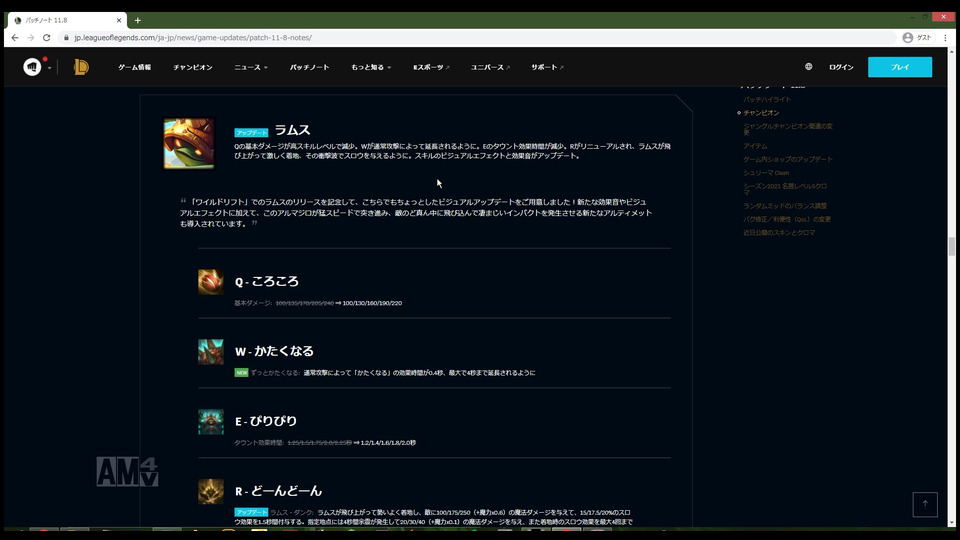Click the Q - ころころ heading
Screen dimensions: 960x540
point(267,282)
